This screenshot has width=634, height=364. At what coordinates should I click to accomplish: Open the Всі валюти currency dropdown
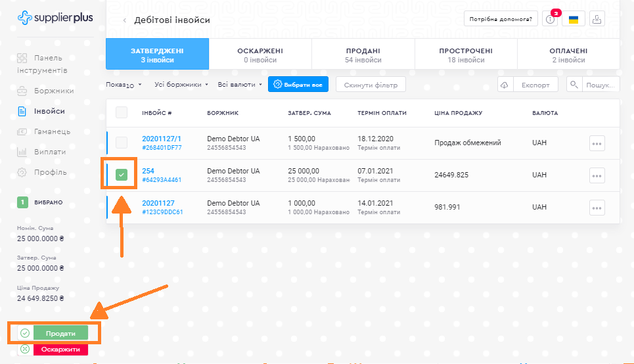click(240, 85)
